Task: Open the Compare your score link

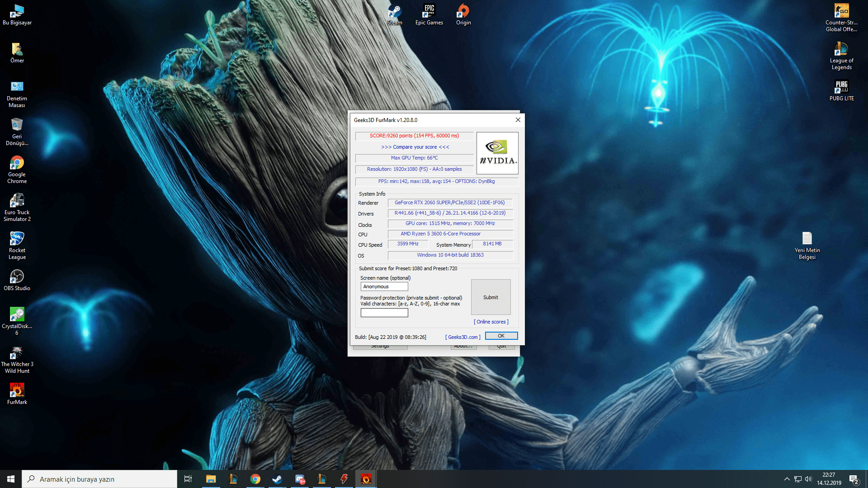Action: [x=415, y=147]
